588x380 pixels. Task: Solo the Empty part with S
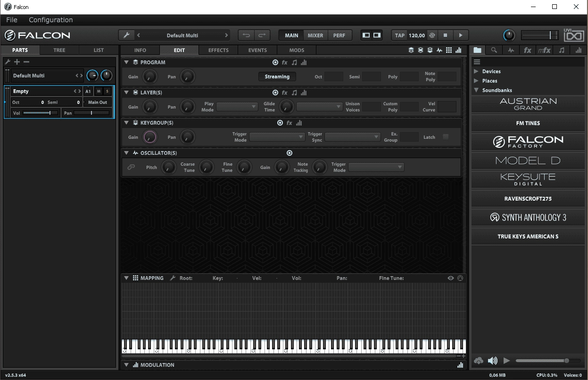(108, 91)
